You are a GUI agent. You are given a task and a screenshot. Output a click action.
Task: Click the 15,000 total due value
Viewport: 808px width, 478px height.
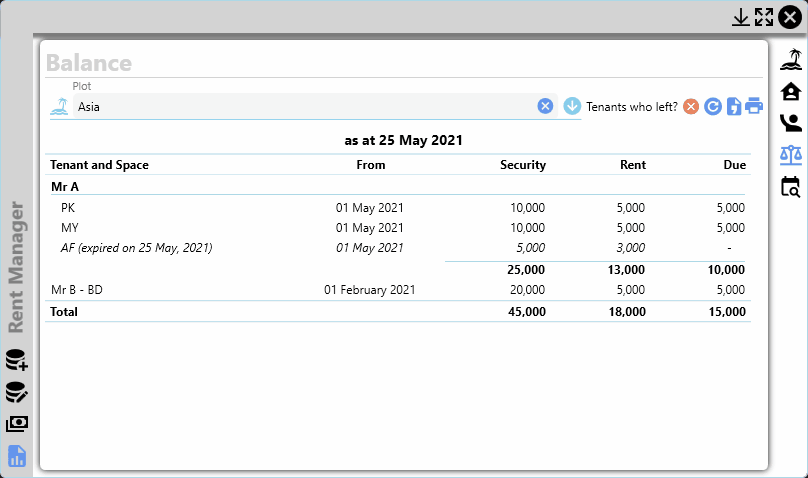pyautogui.click(x=727, y=312)
